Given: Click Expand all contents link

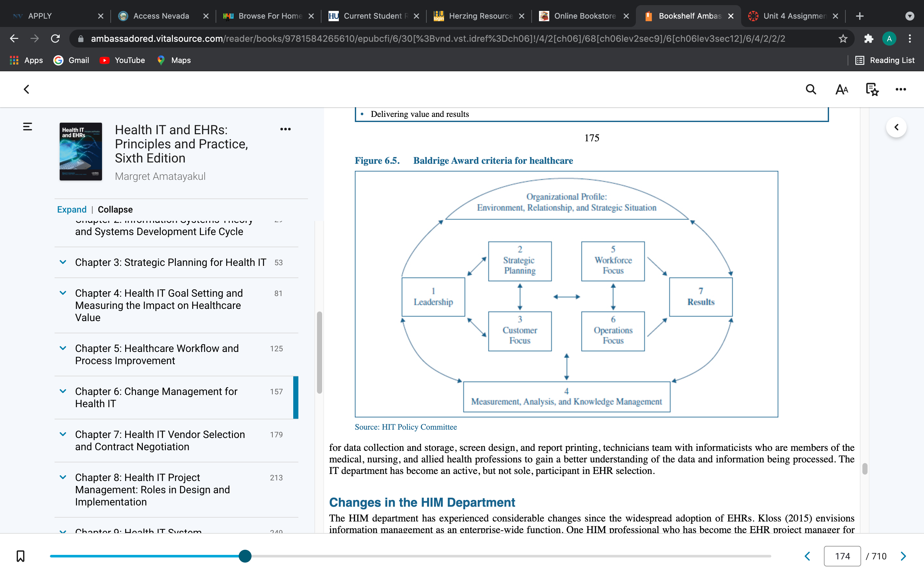Looking at the screenshot, I should (72, 209).
